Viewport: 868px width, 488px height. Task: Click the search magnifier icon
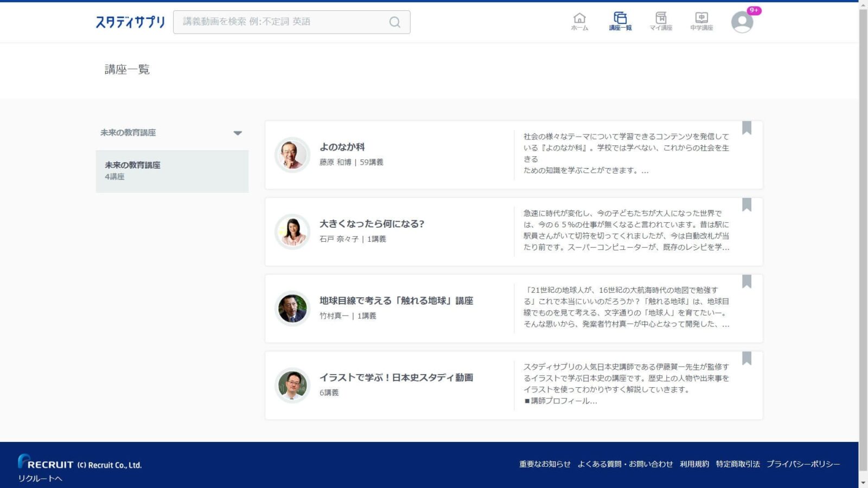point(394,22)
